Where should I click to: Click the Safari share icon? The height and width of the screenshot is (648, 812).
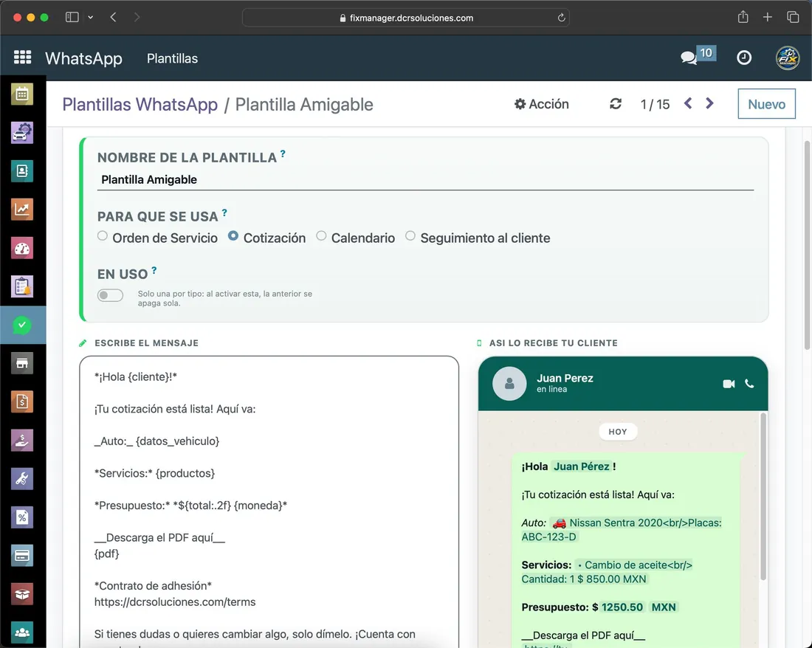coord(743,17)
